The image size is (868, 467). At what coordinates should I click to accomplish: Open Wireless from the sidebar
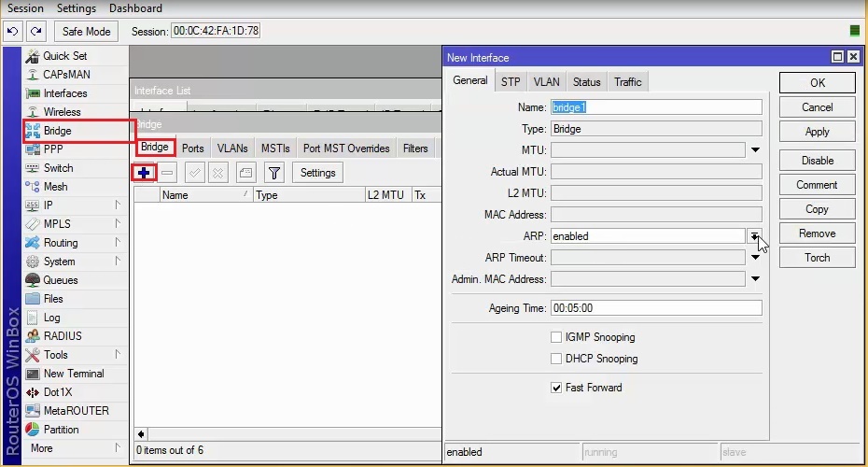click(62, 112)
